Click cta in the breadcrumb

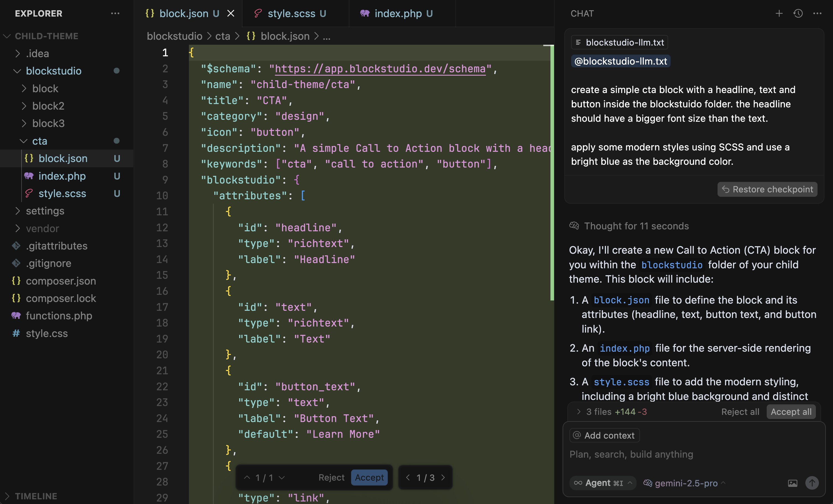point(223,36)
